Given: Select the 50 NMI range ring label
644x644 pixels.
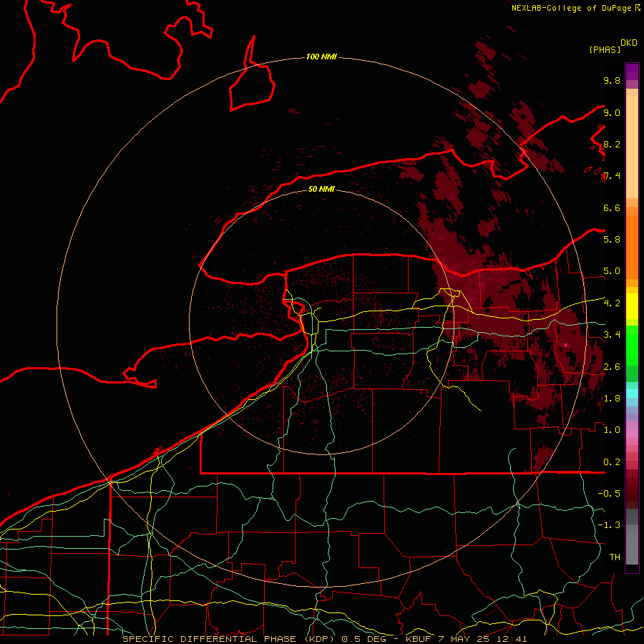Looking at the screenshot, I should click(321, 189).
